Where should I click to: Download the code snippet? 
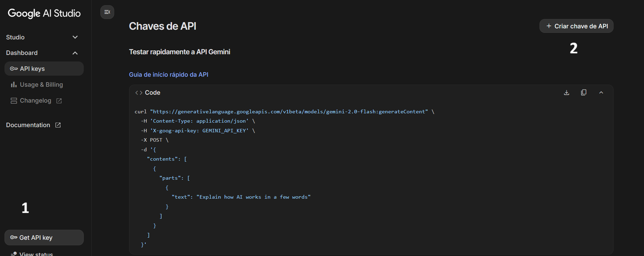(566, 93)
